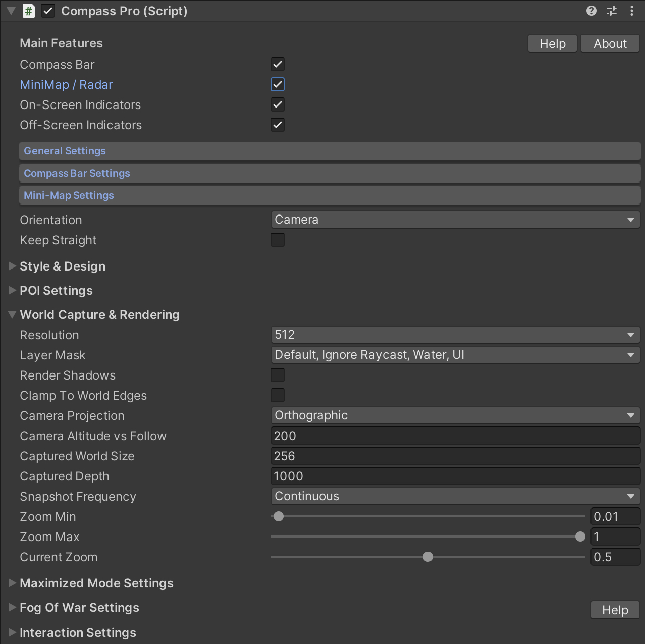Open the component help reference icon
The image size is (645, 644).
point(592,11)
